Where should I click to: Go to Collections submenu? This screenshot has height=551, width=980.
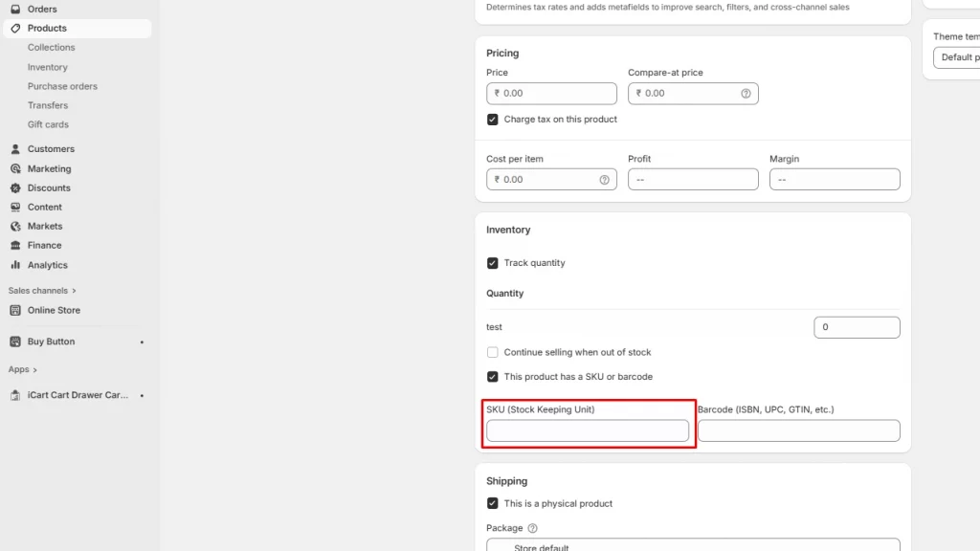(x=52, y=48)
